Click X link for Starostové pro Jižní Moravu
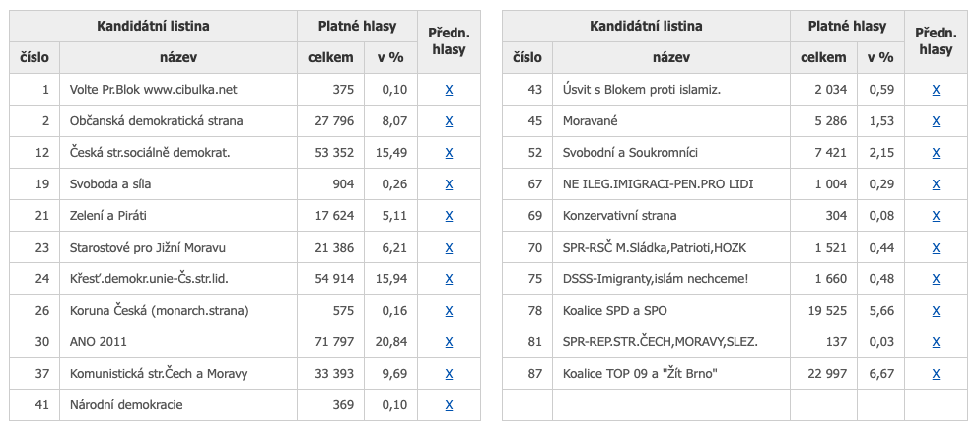This screenshot has width=980, height=435. coord(449,248)
